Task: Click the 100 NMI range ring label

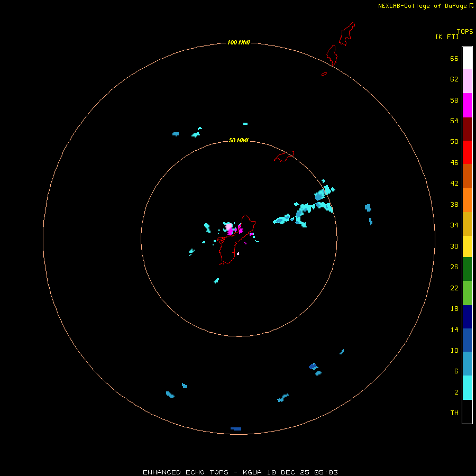Action: (239, 42)
